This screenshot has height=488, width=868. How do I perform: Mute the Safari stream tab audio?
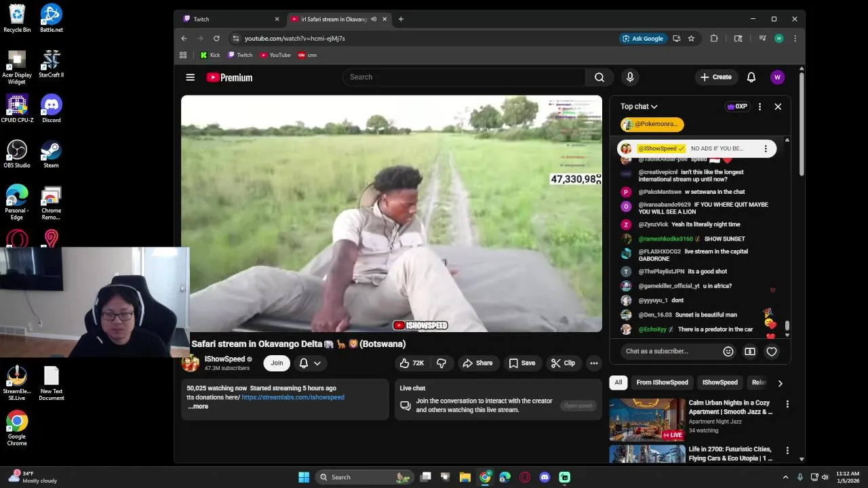point(374,19)
